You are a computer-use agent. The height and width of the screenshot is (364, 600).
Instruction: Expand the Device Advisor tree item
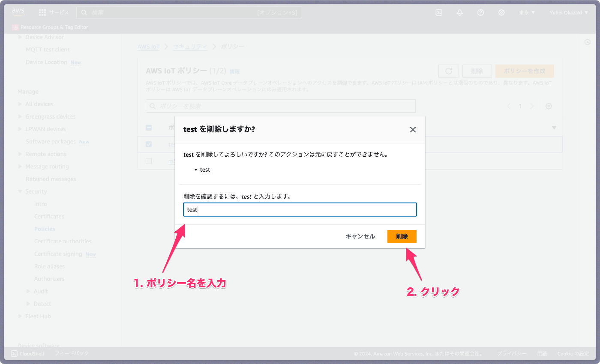20,37
